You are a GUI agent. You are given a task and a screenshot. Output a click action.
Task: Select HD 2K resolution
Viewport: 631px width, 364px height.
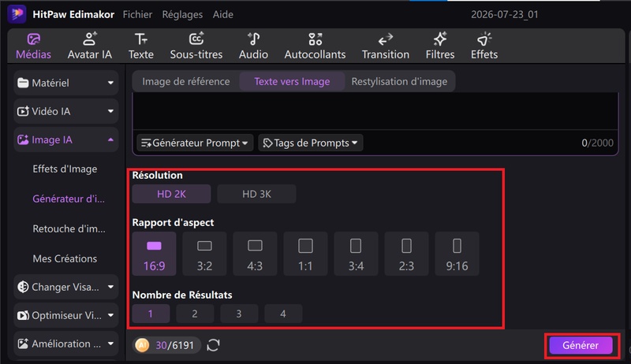(171, 194)
